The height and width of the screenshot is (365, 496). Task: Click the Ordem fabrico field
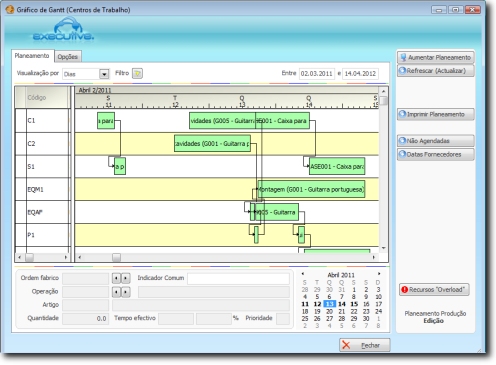[86, 278]
